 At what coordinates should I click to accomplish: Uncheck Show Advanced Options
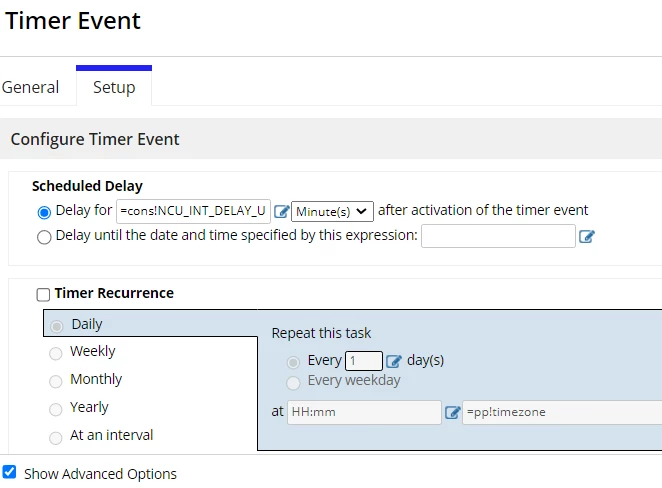coord(9,472)
